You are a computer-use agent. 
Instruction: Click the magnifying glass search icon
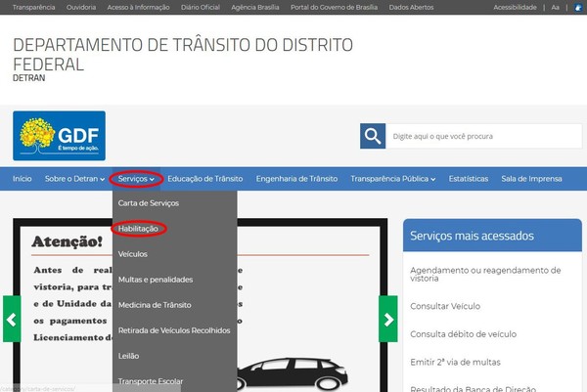coord(372,136)
